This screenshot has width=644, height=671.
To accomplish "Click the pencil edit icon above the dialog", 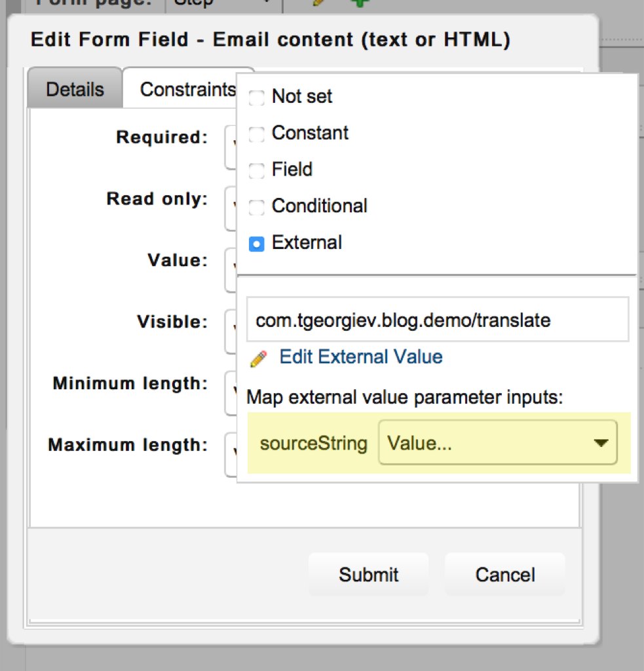I will click(319, 2).
